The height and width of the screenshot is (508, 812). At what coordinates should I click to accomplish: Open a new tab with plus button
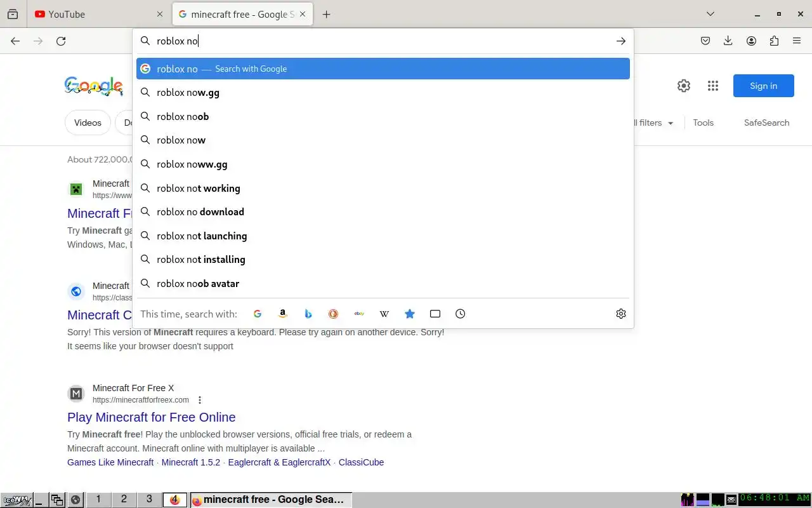[326, 14]
